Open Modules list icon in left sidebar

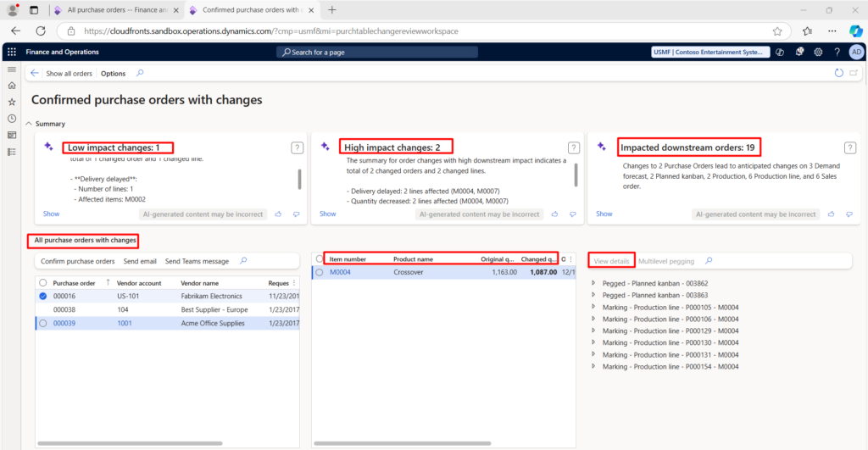click(12, 152)
